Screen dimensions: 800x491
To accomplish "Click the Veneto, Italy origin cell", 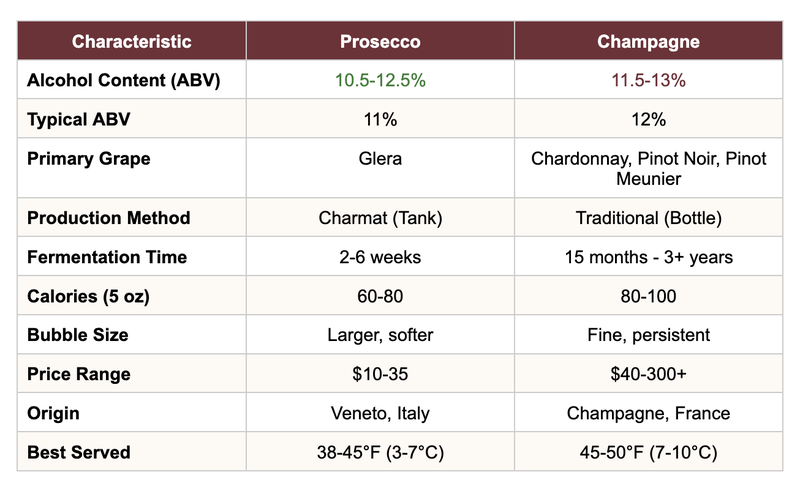I will [x=380, y=413].
